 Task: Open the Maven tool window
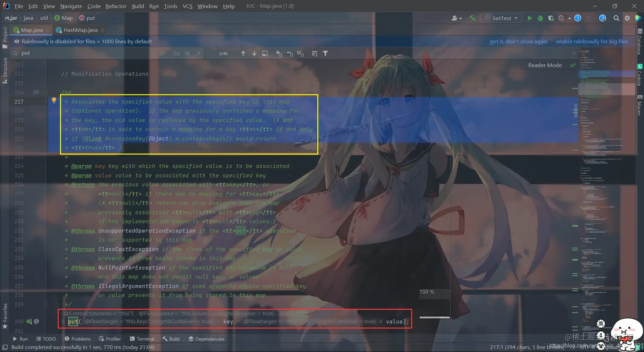coord(640,105)
